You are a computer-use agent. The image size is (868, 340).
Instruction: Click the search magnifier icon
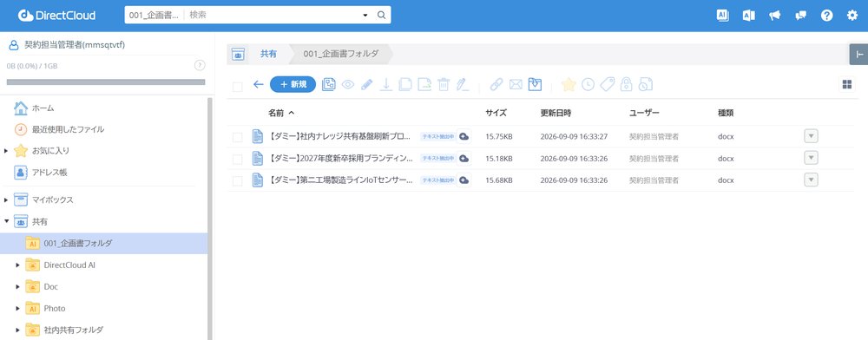(381, 15)
